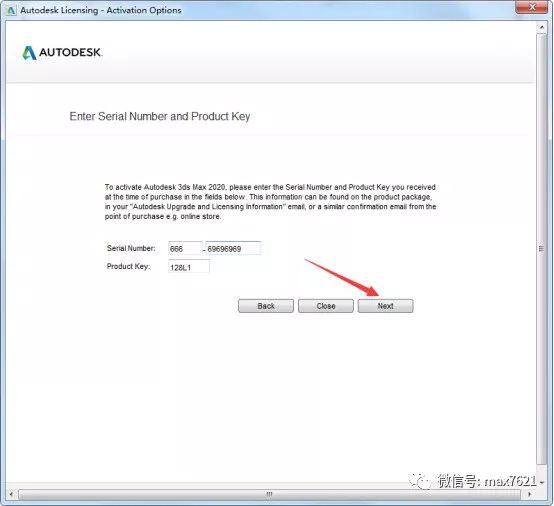Focus the Product Key field 128L1
Image resolution: width=554 pixels, height=506 pixels.
[189, 267]
